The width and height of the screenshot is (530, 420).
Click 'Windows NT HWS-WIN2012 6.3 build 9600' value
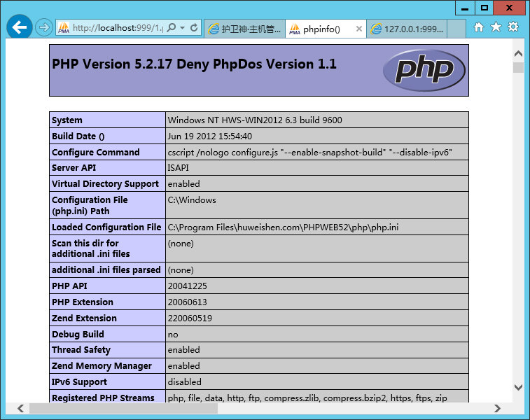tap(255, 120)
